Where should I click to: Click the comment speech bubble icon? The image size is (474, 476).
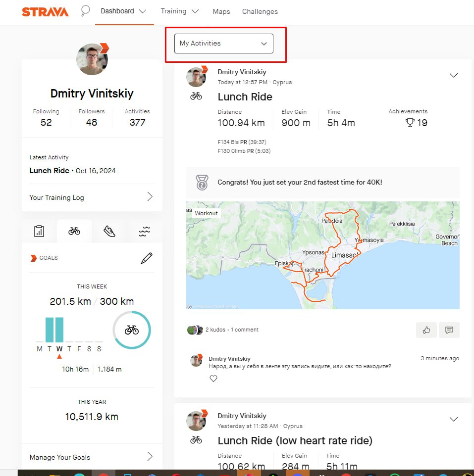(449, 330)
